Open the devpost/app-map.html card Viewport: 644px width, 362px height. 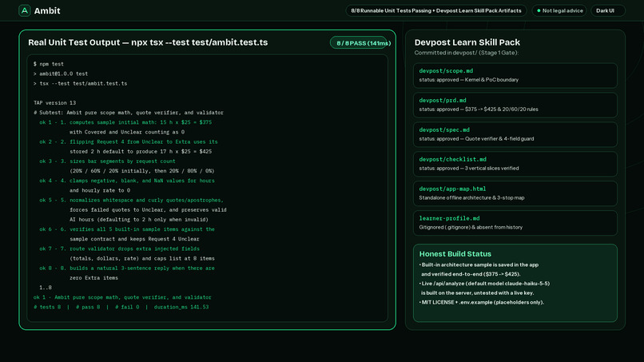coord(515,193)
